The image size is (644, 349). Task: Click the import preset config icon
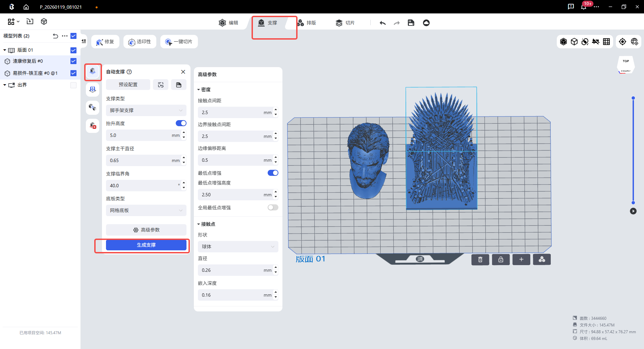pos(161,85)
